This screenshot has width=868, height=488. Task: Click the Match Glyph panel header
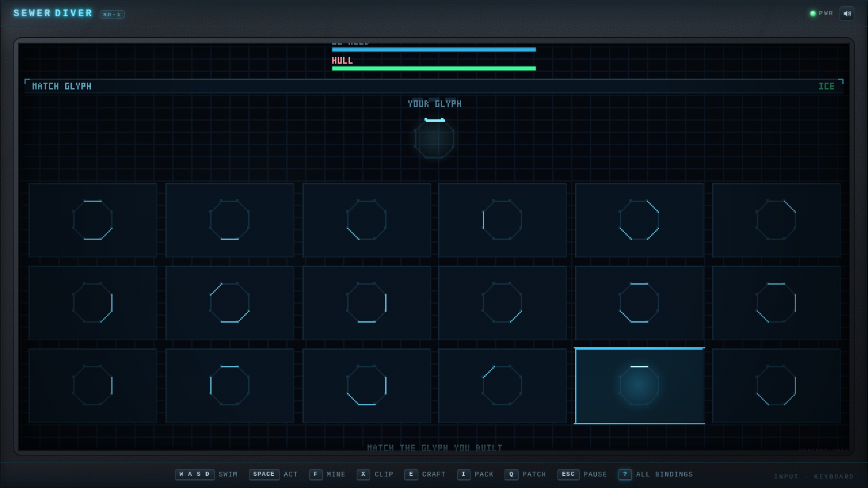tap(434, 86)
